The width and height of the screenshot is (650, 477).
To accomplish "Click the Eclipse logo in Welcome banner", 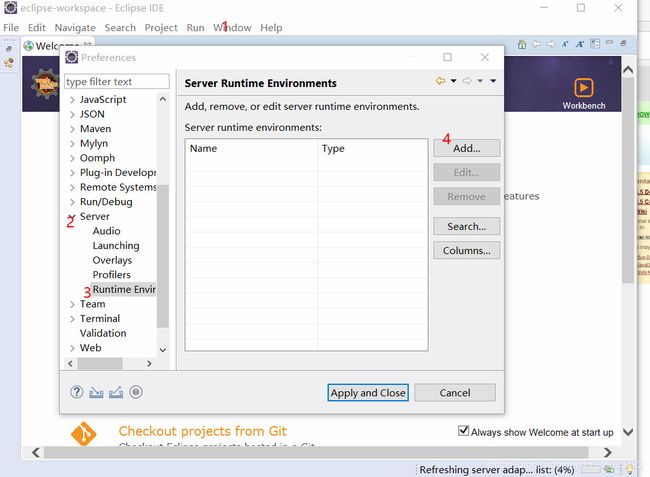I will coord(45,84).
